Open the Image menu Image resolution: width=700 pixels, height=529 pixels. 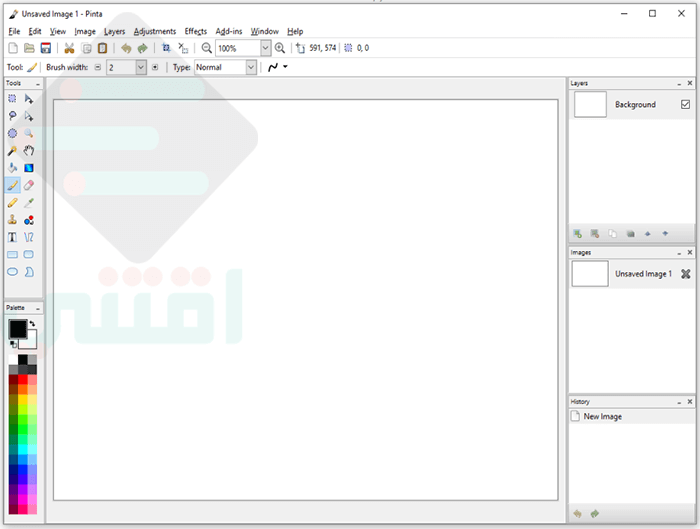click(x=85, y=31)
